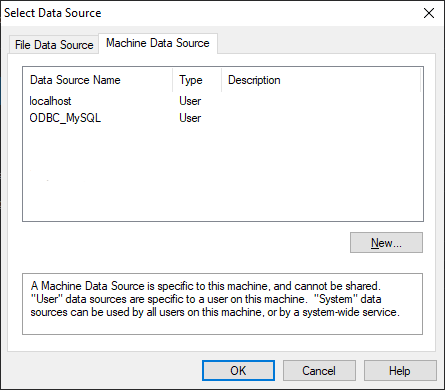445x390 pixels.
Task: Cancel the Select Data Source dialog
Action: pos(319,370)
